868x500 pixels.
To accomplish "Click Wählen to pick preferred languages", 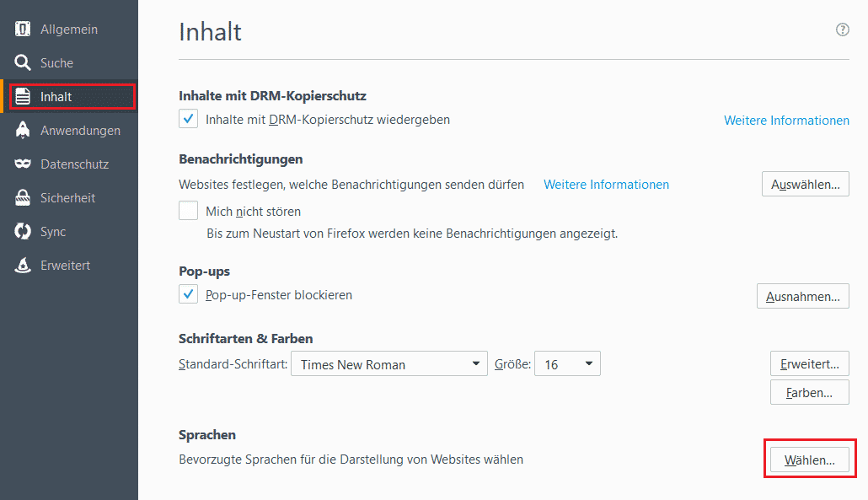I will 809,460.
